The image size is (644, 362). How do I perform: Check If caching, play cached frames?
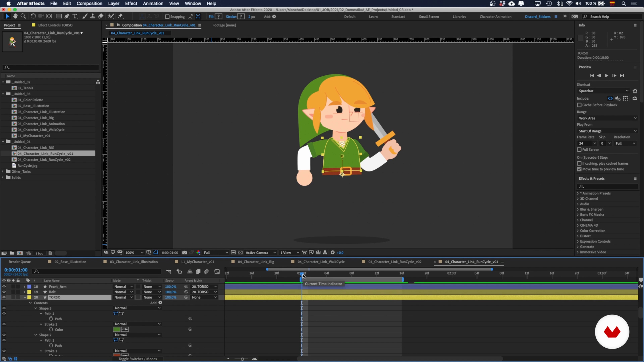click(x=579, y=163)
